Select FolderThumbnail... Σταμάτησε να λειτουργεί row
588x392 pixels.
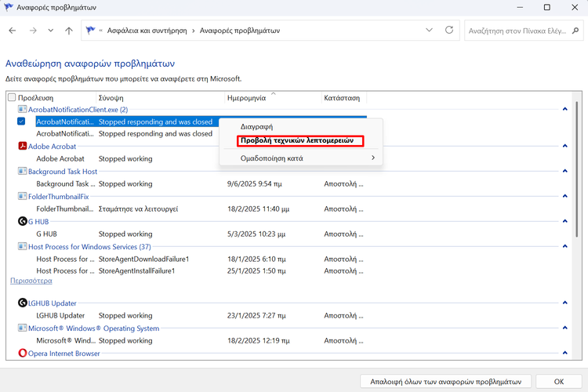201,209
